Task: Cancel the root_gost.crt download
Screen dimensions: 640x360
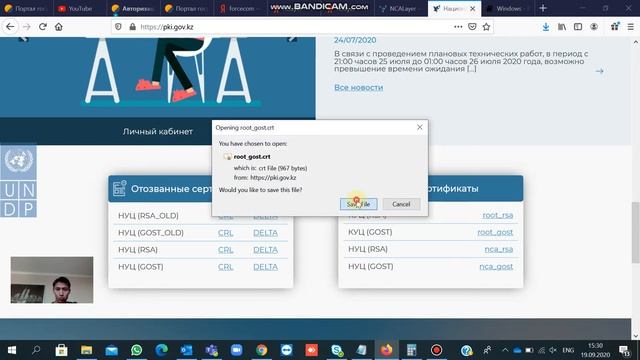Action: pyautogui.click(x=401, y=204)
